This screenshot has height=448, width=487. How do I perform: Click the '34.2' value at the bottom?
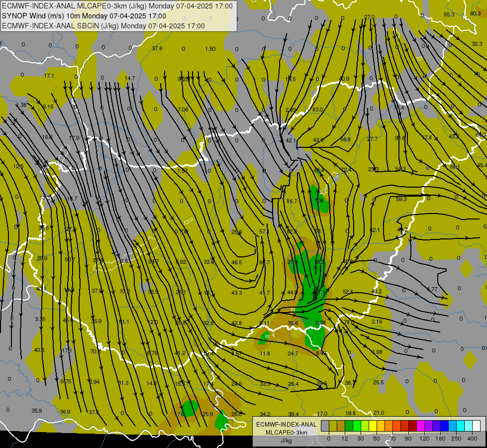tap(265, 414)
